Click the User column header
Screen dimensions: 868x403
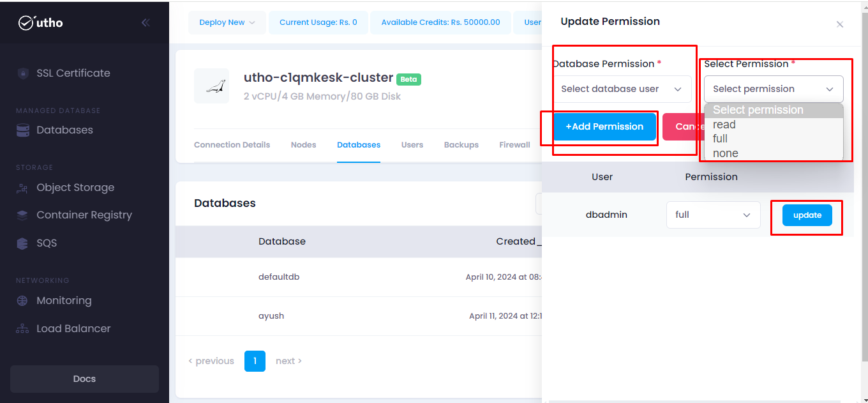click(602, 177)
